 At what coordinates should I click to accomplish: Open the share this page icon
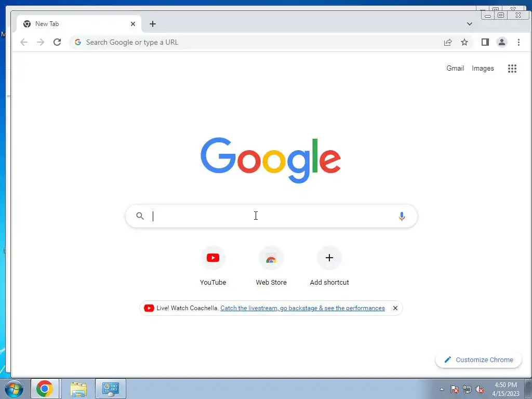tap(447, 42)
